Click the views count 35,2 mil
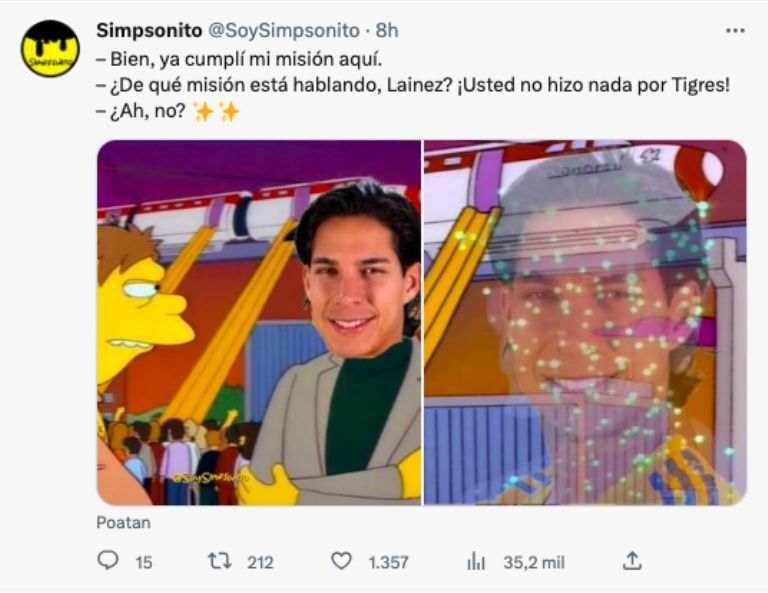 533,562
